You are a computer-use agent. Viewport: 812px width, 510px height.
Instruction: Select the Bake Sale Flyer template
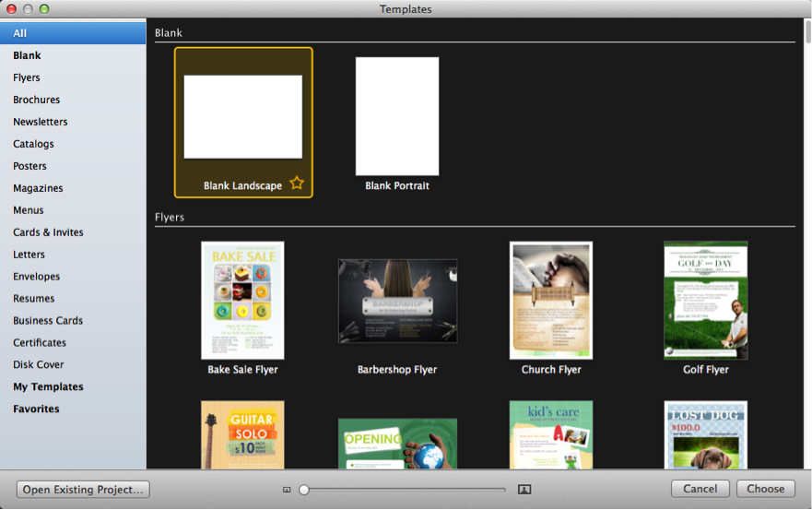[x=242, y=300]
